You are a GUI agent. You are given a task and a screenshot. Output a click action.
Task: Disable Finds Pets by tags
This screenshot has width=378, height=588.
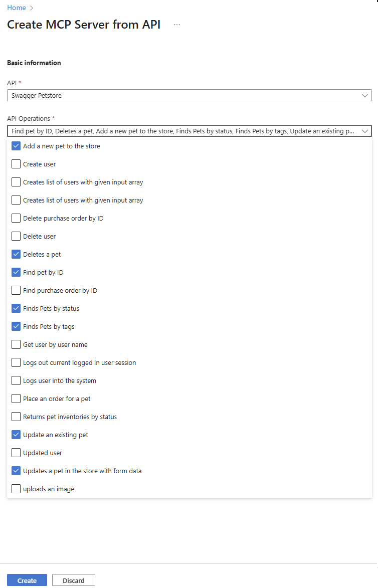[x=16, y=326]
